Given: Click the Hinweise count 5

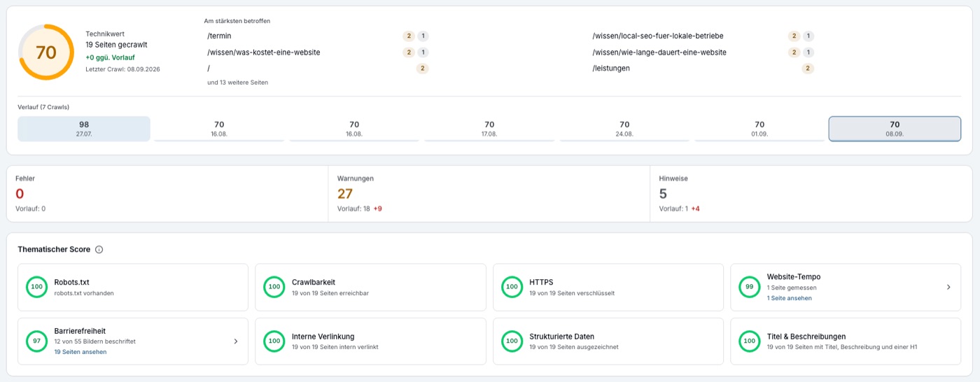Looking at the screenshot, I should pyautogui.click(x=664, y=194).
